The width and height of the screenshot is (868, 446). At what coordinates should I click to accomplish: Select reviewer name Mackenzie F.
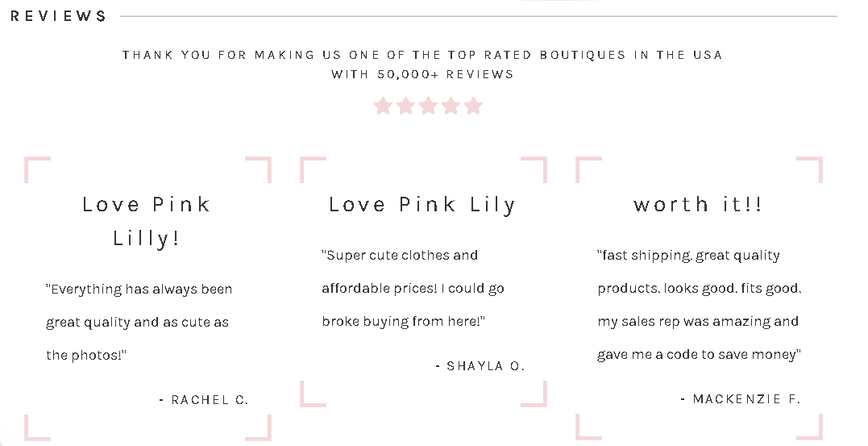(741, 399)
